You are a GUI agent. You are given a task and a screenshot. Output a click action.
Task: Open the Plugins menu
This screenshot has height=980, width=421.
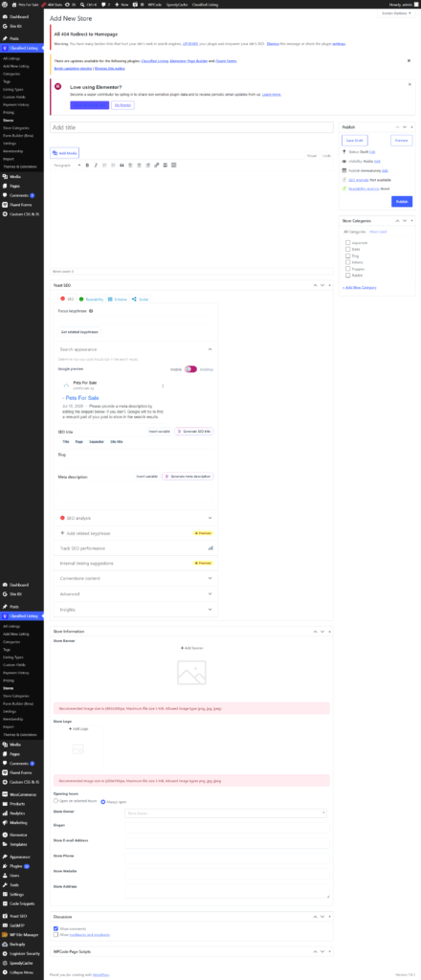22,866
